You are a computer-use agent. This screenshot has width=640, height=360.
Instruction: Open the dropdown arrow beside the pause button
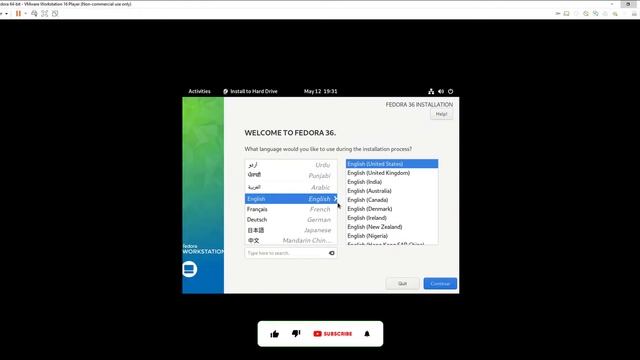(x=25, y=13)
